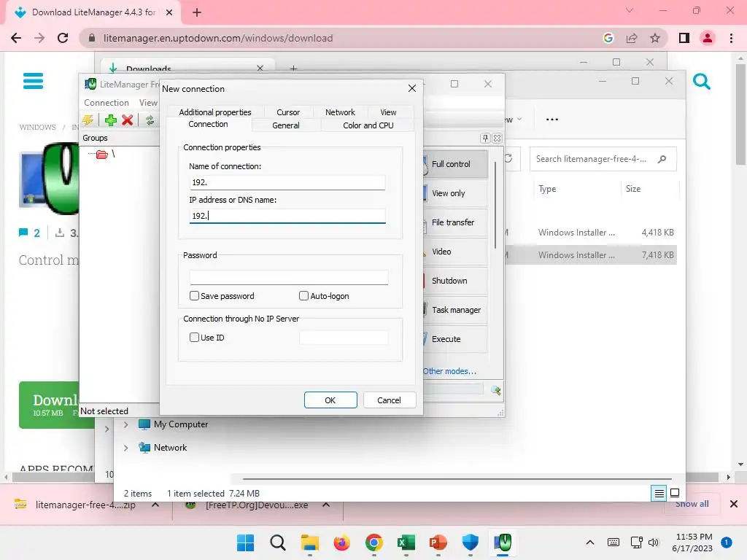
Task: Open the Other modes link
Action: tap(449, 371)
